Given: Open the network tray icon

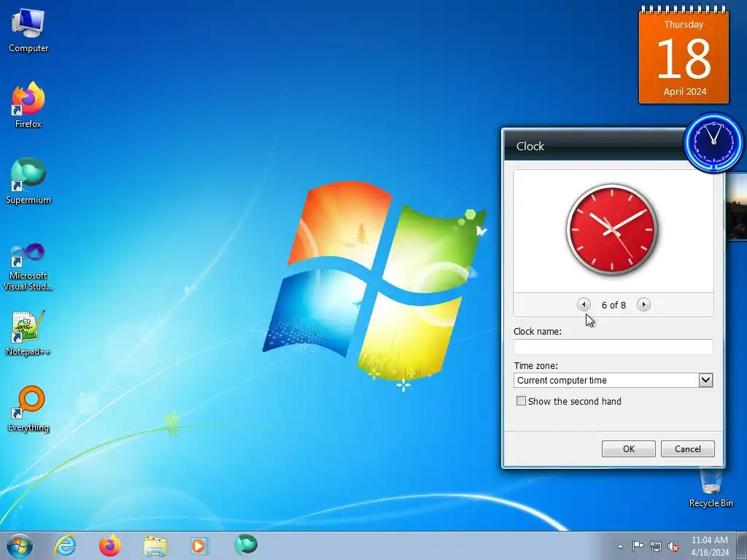Looking at the screenshot, I should point(656,546).
